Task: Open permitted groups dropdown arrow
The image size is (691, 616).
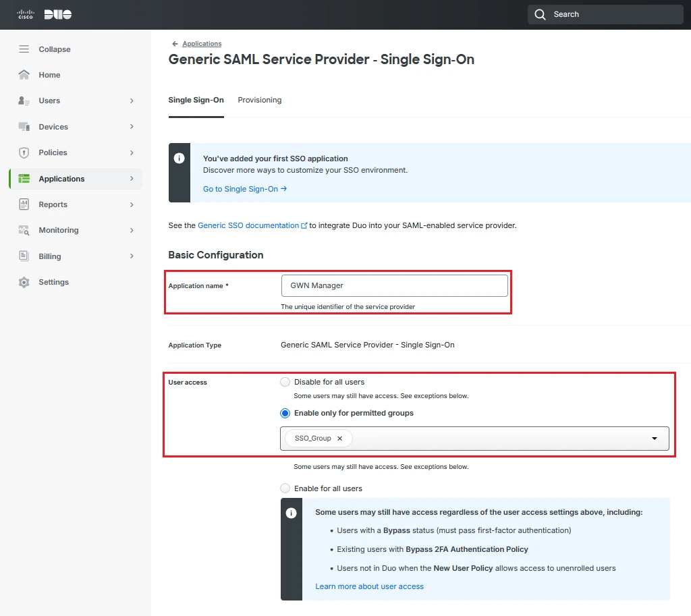Action: pyautogui.click(x=655, y=439)
